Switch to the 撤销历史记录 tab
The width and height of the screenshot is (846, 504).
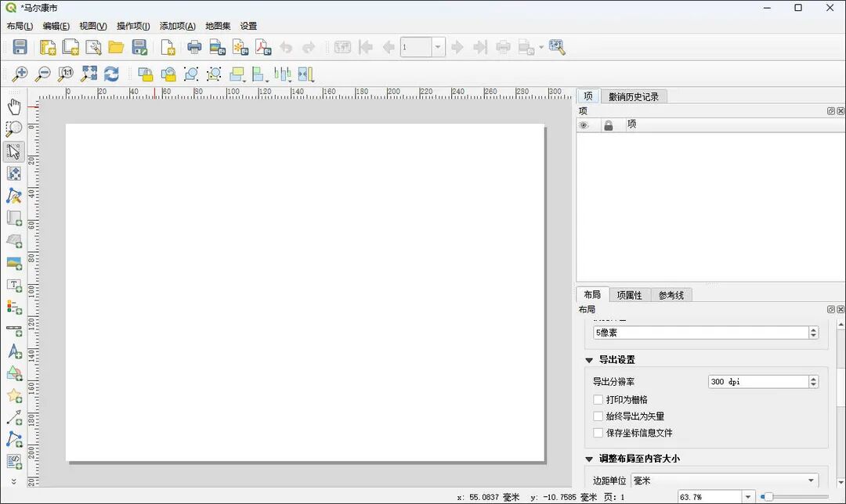coord(634,96)
